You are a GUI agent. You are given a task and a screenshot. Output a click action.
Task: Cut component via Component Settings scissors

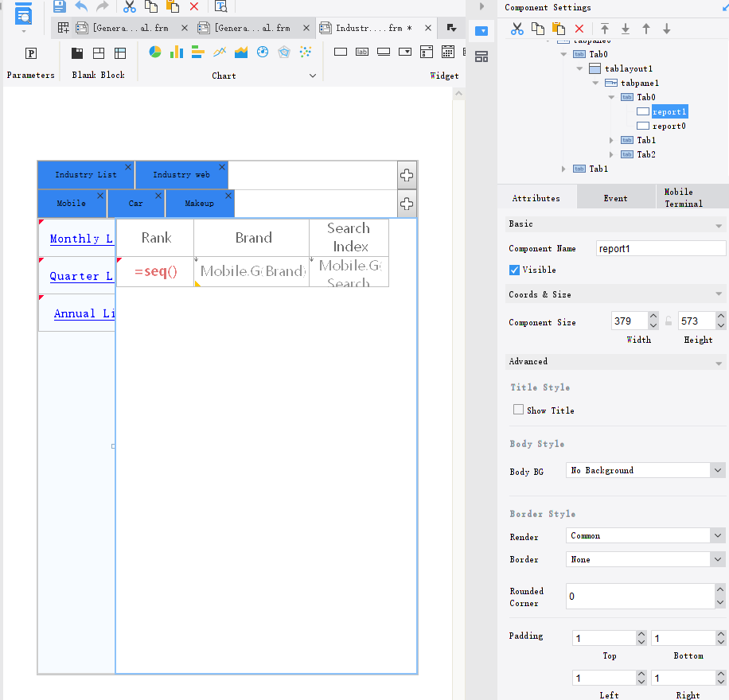pyautogui.click(x=517, y=29)
